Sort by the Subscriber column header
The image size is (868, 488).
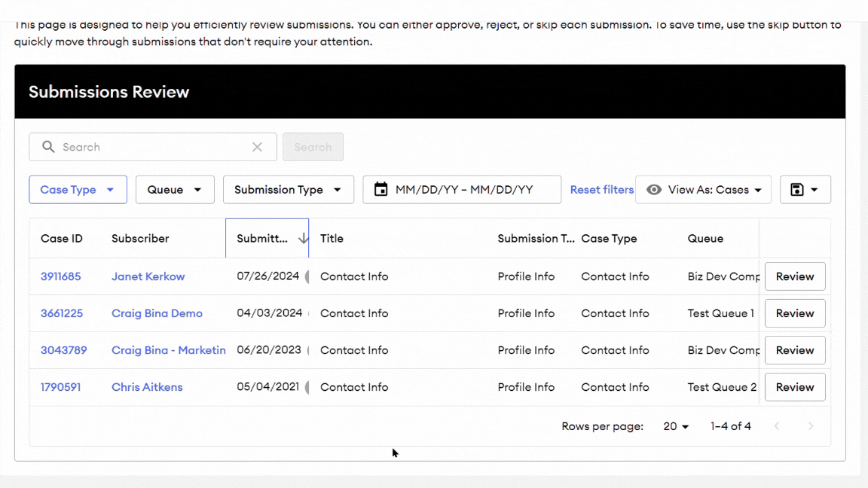[140, 239]
